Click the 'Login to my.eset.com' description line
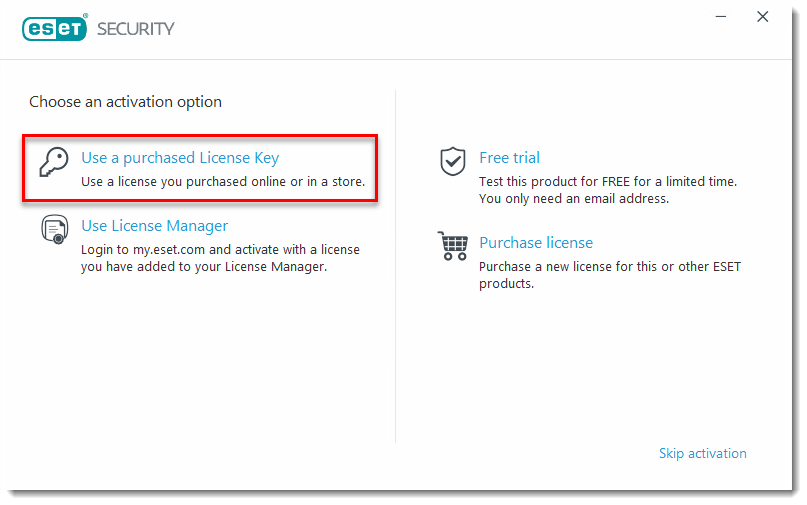This screenshot has width=807, height=505. 220,250
